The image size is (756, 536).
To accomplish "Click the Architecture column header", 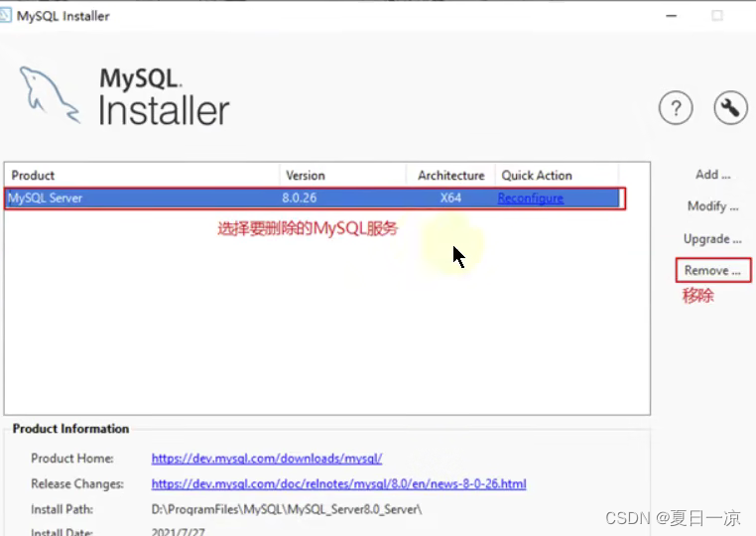I will click(450, 175).
